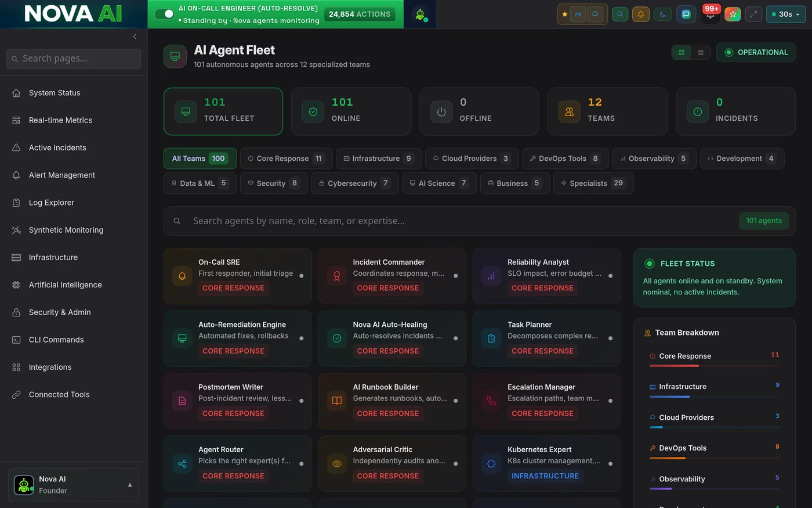Collapse the sidebar with the chevron

click(x=135, y=37)
